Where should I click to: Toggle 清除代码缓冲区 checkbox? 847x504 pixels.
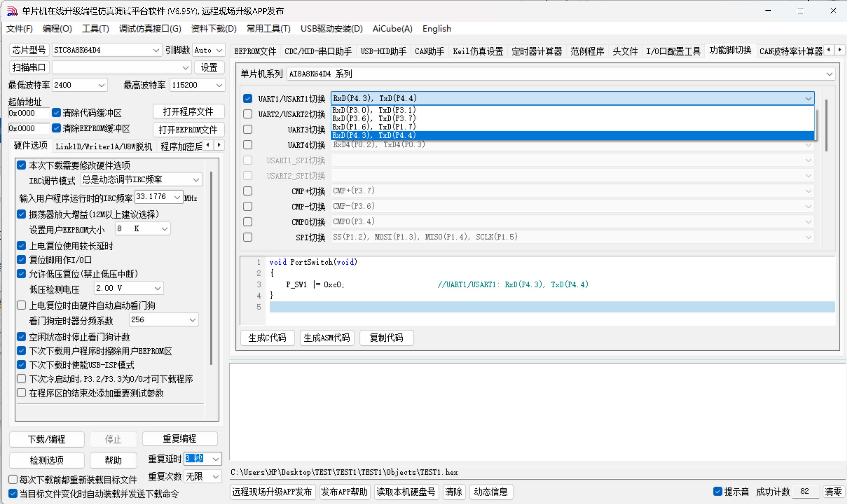coord(56,112)
